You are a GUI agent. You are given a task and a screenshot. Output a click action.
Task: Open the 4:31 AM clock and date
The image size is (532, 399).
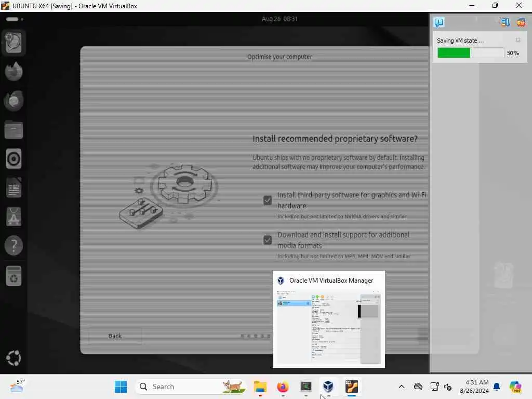[474, 387]
